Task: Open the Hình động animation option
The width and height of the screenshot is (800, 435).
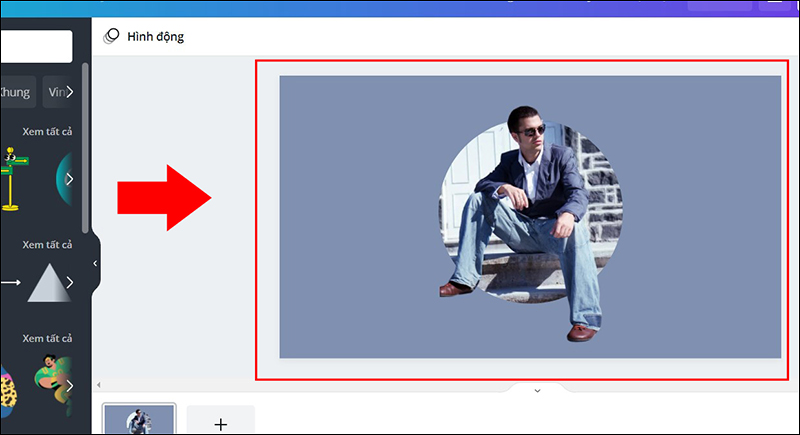Action: (x=144, y=37)
